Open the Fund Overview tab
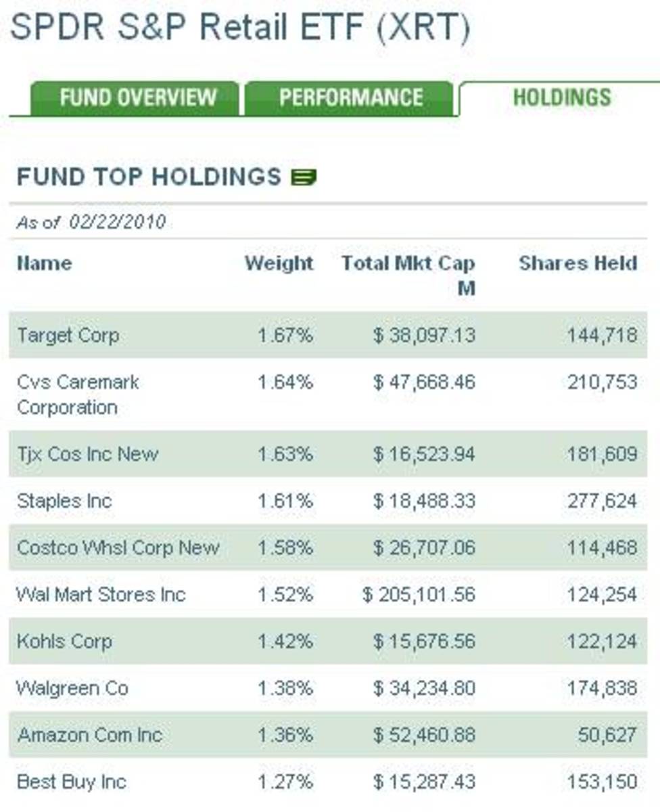 point(137,97)
